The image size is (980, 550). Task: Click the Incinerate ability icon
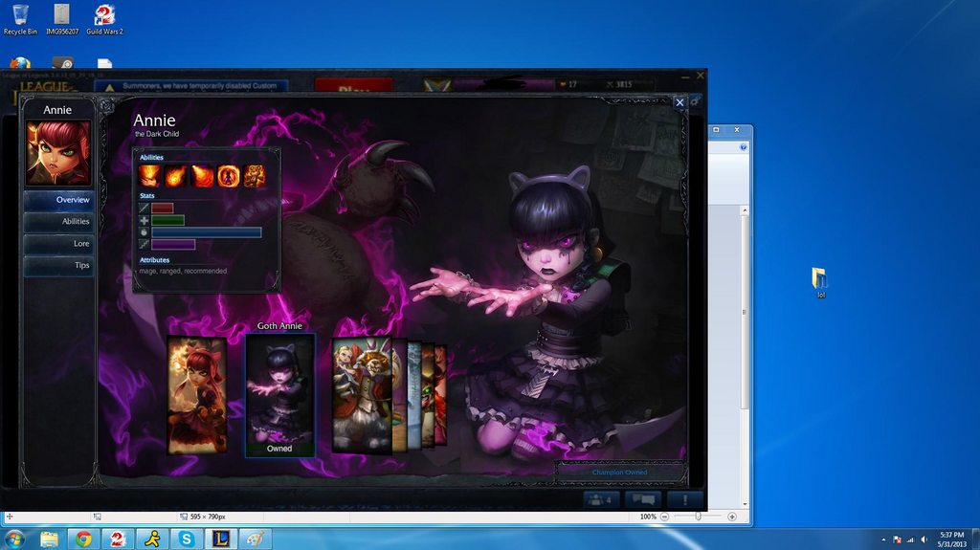202,176
